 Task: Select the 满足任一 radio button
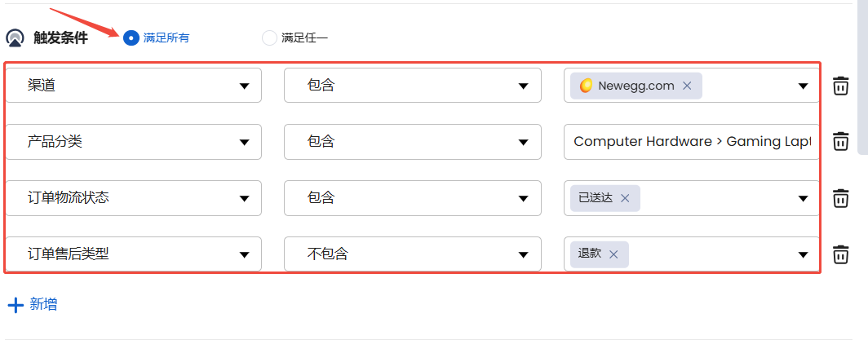pos(269,38)
